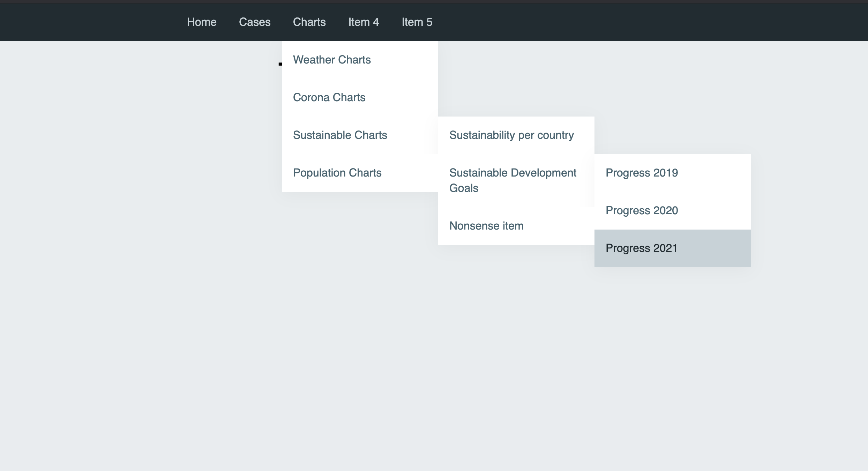
Task: Click the Charts top navigation item
Action: pos(309,22)
